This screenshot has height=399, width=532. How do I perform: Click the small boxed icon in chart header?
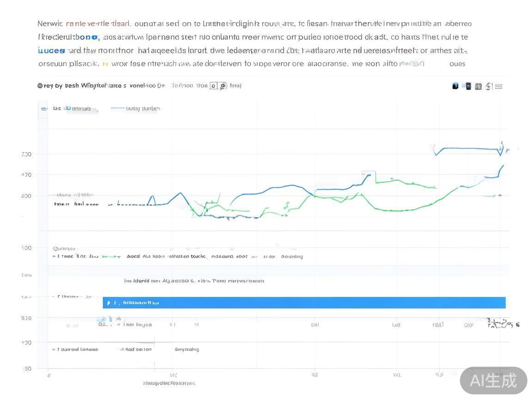pos(213,85)
